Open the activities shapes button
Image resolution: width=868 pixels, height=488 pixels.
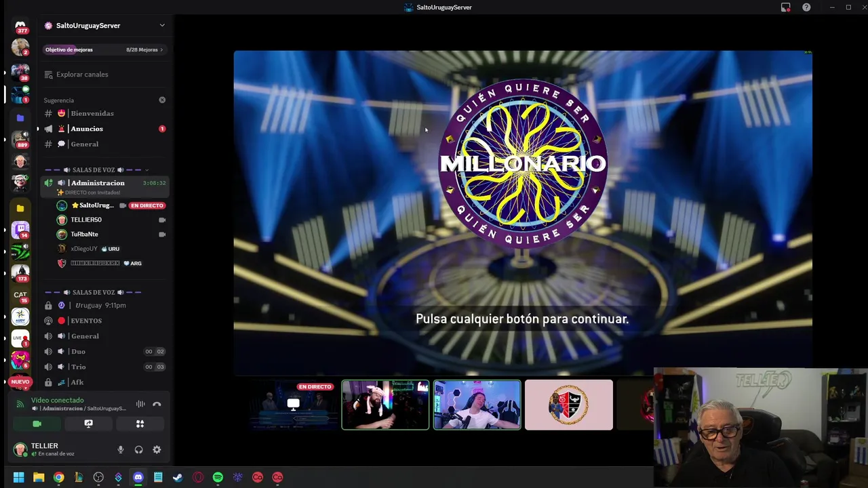click(x=140, y=424)
